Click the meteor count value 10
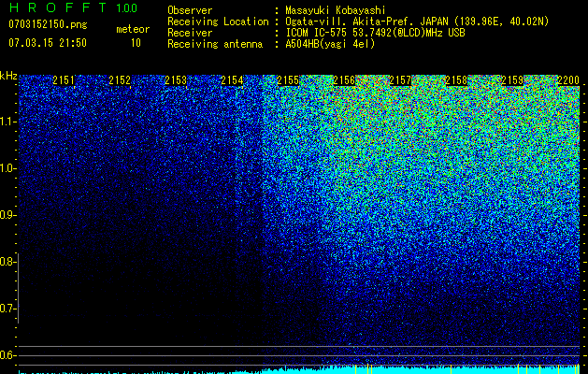This screenshot has width=588, height=374. point(136,43)
